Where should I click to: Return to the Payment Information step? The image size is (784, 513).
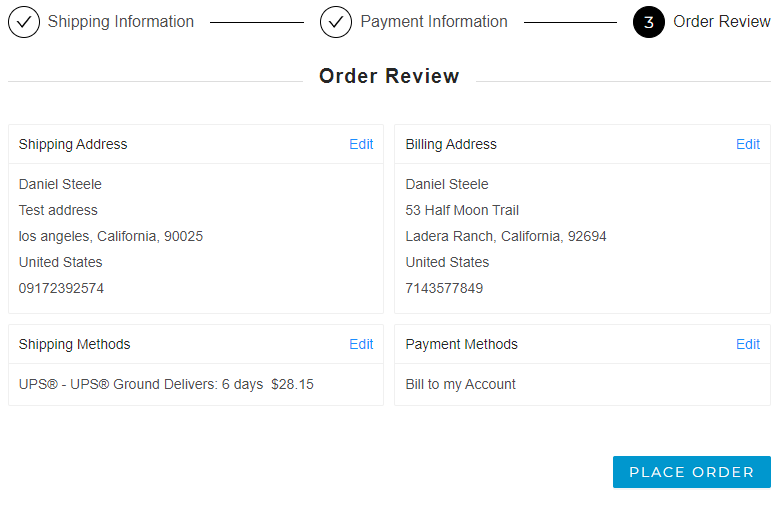(x=433, y=22)
